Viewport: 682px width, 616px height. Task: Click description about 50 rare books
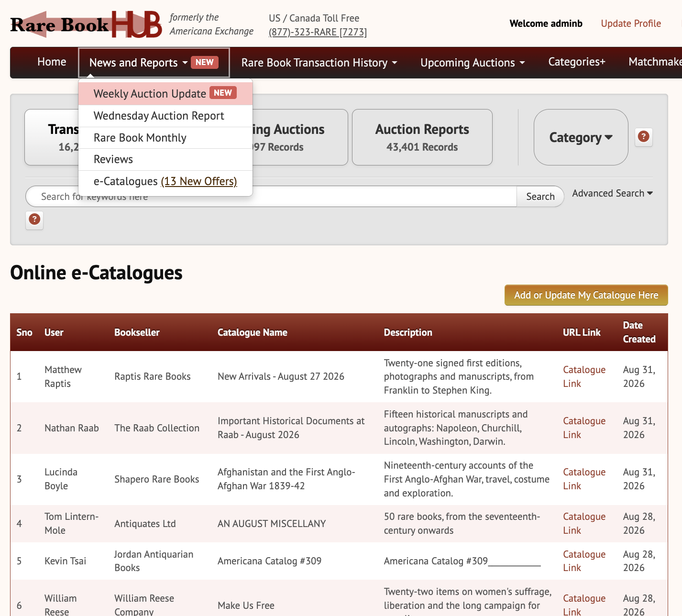click(462, 523)
